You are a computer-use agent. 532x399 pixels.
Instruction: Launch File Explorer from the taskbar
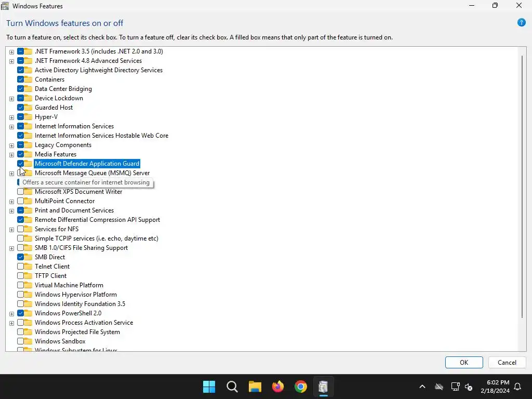(x=255, y=387)
